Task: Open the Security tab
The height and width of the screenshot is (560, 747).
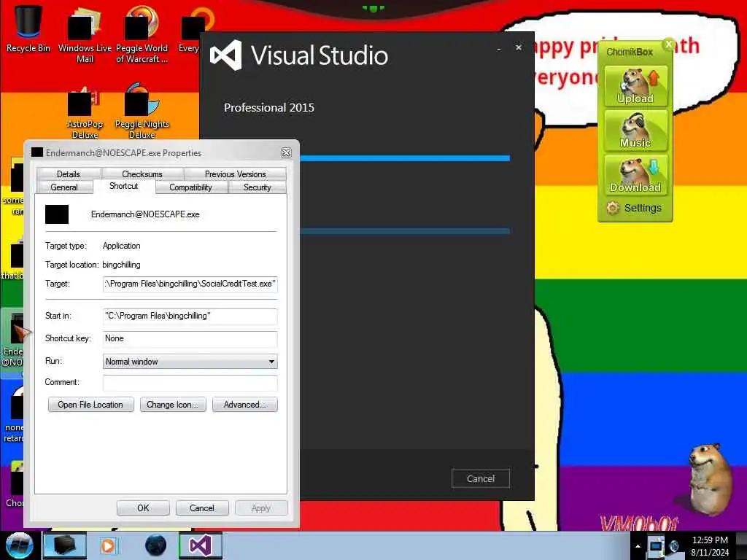Action: 258,187
